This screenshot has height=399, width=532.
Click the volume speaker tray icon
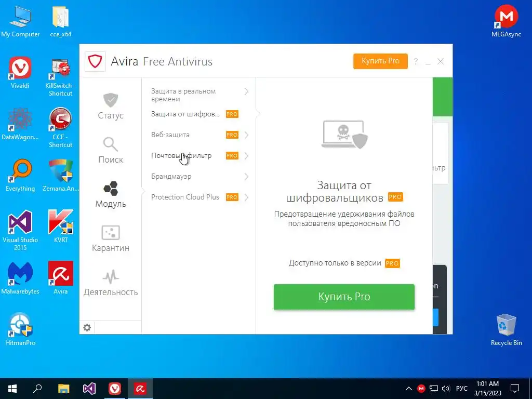coord(446,389)
